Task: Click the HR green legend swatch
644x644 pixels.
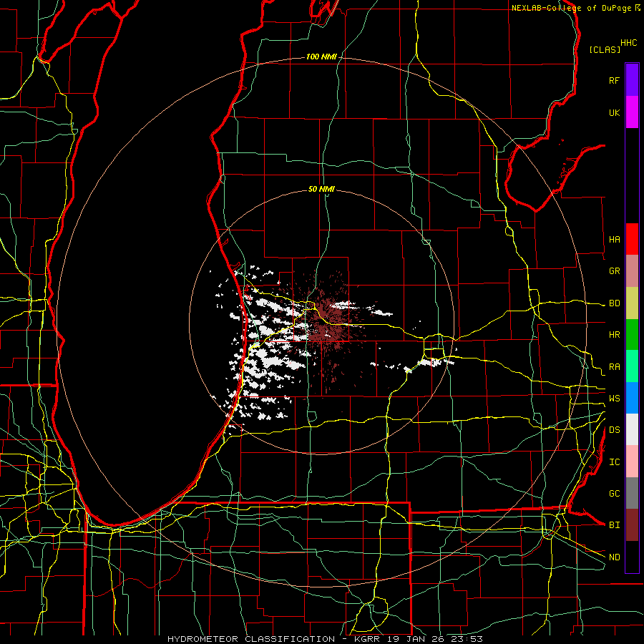Action: pyautogui.click(x=632, y=334)
